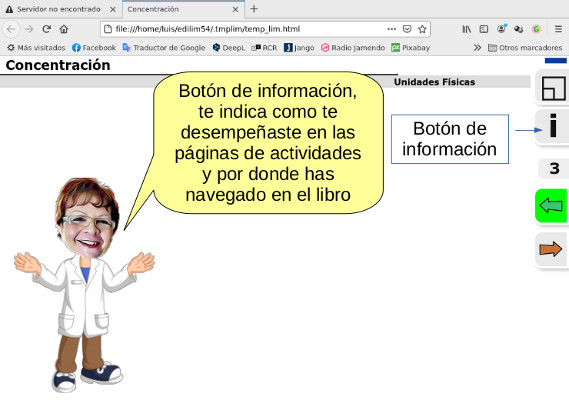Toggle fullscreen with the square layout icon
569x400 pixels.
(553, 88)
